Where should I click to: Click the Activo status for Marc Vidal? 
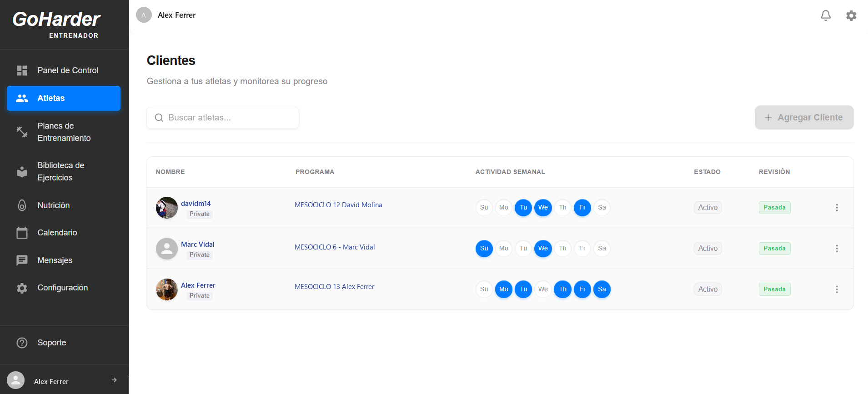click(708, 249)
